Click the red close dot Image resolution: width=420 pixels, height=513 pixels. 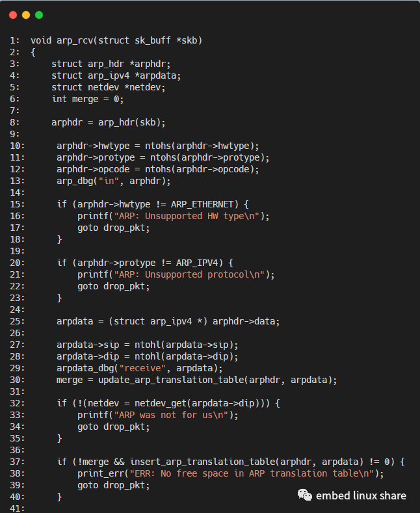coord(13,14)
